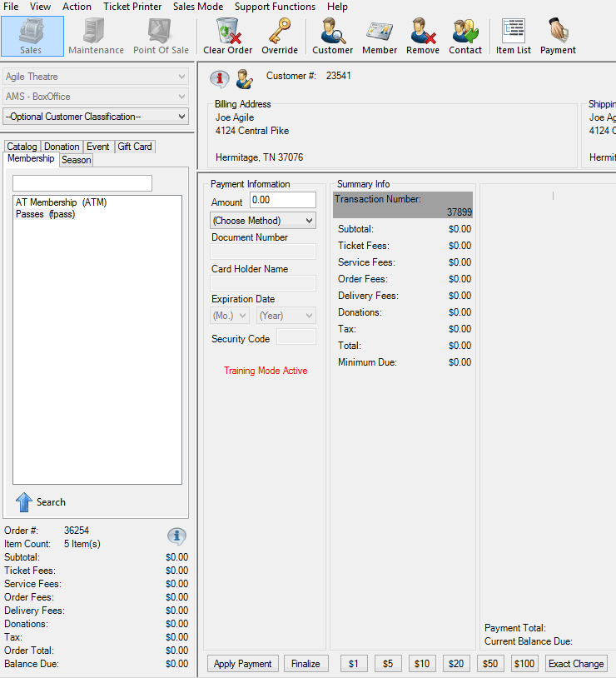
Task: Click the $10 quick cash button
Action: coord(422,664)
